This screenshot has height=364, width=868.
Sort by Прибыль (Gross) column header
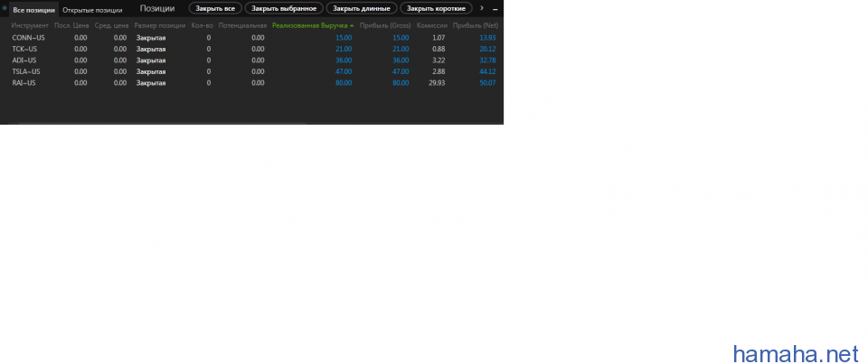[385, 25]
